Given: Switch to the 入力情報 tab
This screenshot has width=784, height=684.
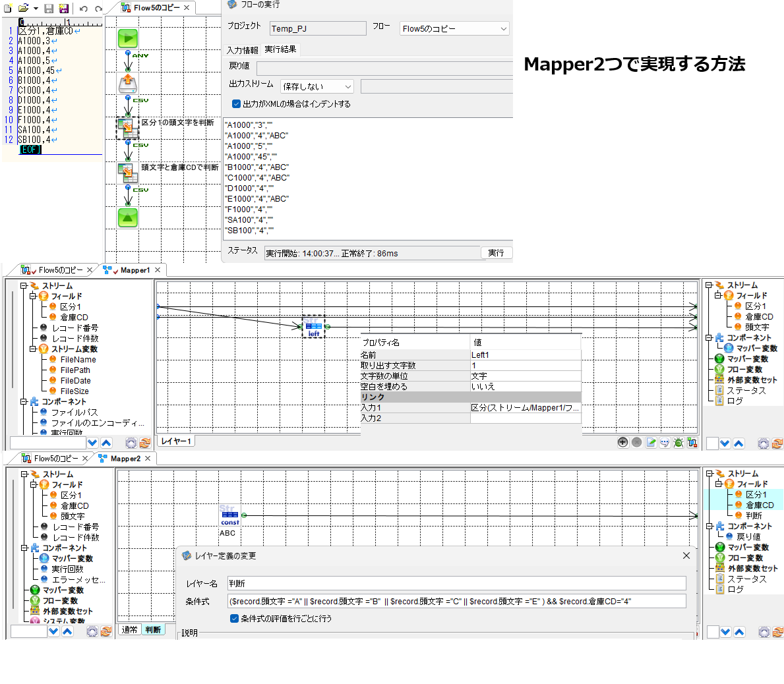Looking at the screenshot, I should [243, 50].
